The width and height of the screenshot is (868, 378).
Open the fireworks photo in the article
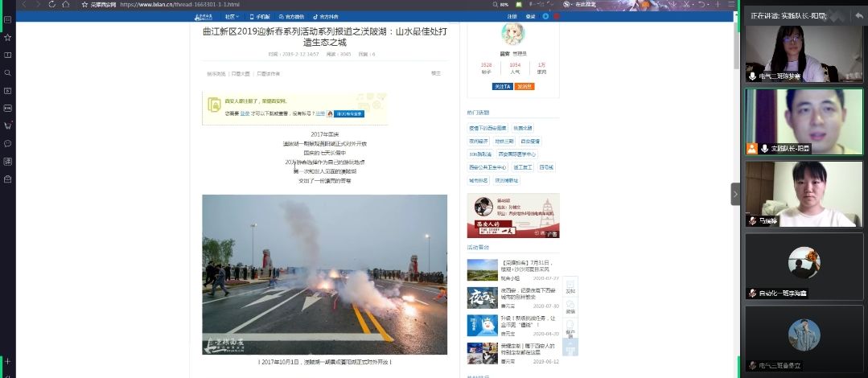(x=324, y=274)
